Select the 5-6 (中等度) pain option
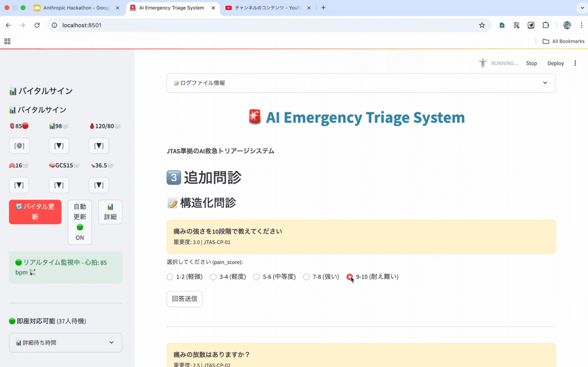Screen dimensions: 588x367 click(x=257, y=277)
